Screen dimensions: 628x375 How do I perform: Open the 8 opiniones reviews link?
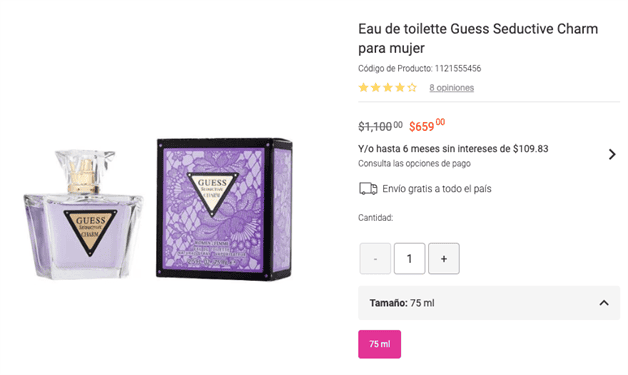[x=451, y=88]
